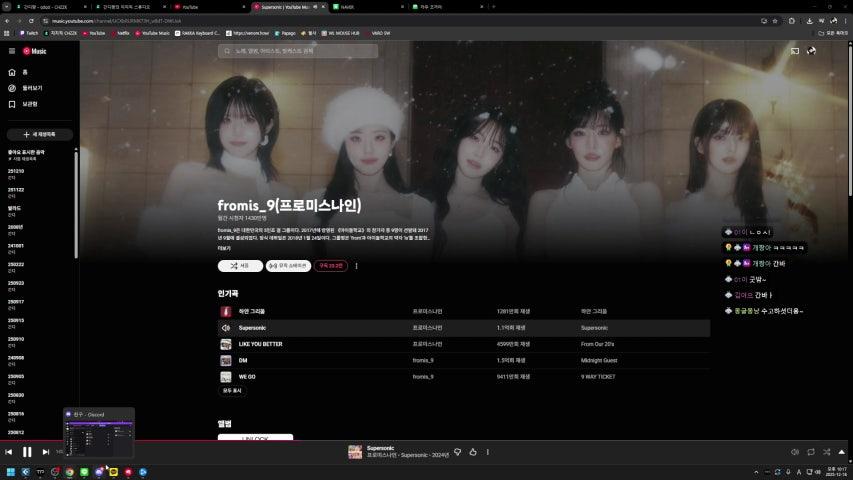Expand the artist description with 더보기
Viewport: 853px width, 480px height.
pyautogui.click(x=224, y=248)
